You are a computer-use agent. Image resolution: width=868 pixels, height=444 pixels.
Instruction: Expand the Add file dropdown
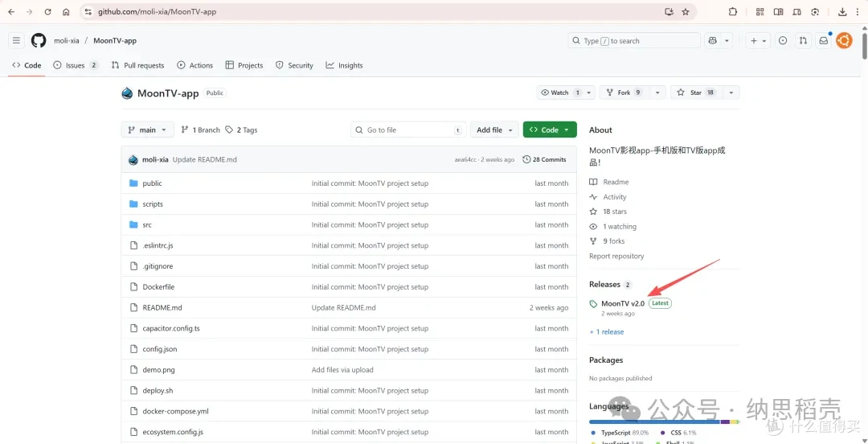point(495,129)
